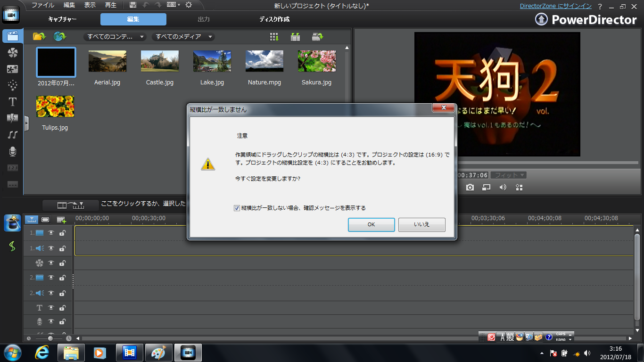Toggle visibility of the effect track

(51, 263)
